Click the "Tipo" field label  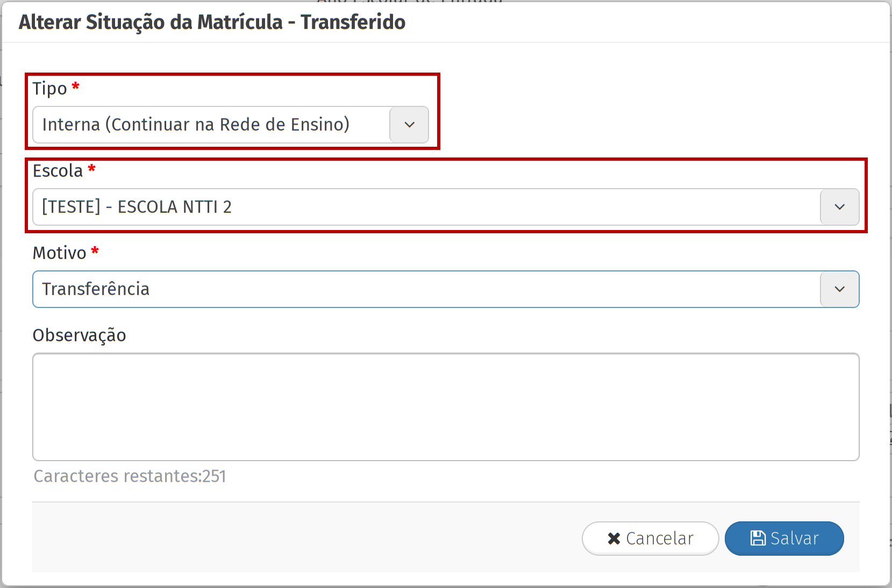(x=49, y=88)
